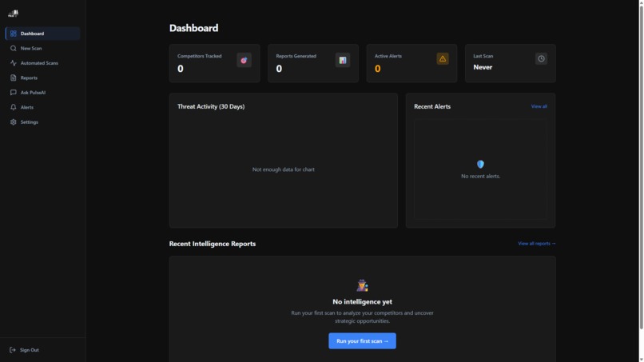Navigate to Alerts page
Screen dimensions: 644x362
[x=42, y=107]
